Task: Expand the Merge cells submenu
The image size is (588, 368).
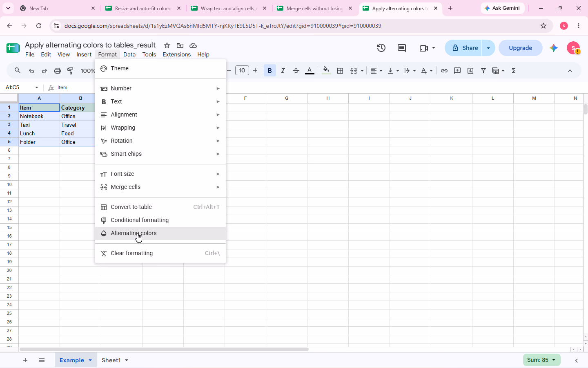Action: 160,187
